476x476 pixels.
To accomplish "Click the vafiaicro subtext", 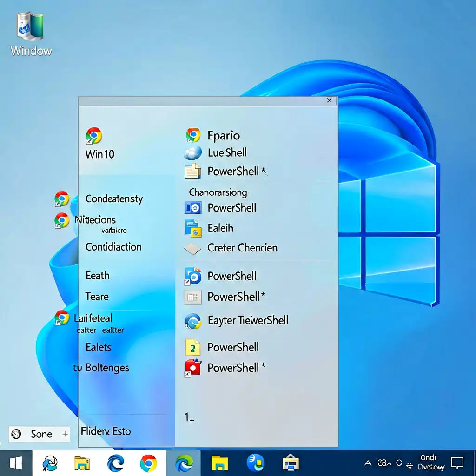I will [x=114, y=231].
